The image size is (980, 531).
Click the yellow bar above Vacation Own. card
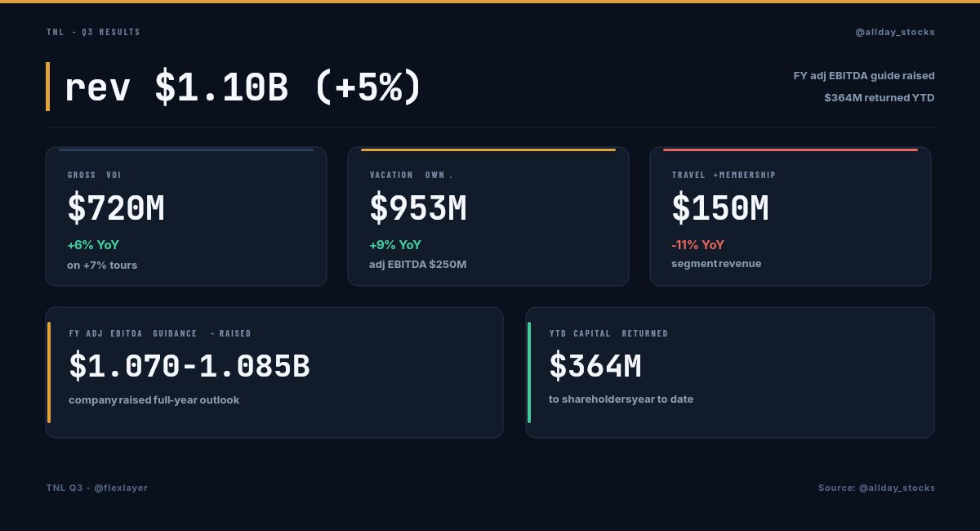point(488,149)
